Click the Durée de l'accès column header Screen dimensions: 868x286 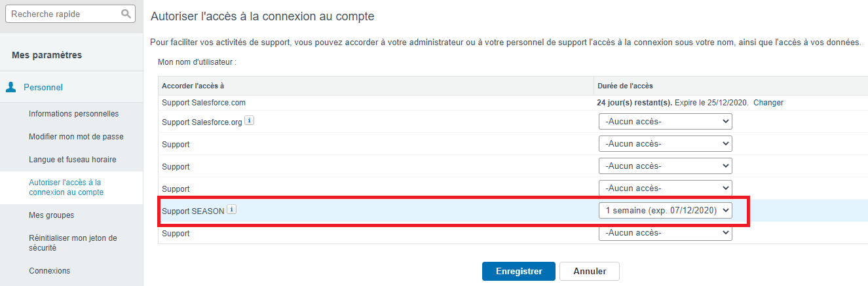[x=625, y=86]
